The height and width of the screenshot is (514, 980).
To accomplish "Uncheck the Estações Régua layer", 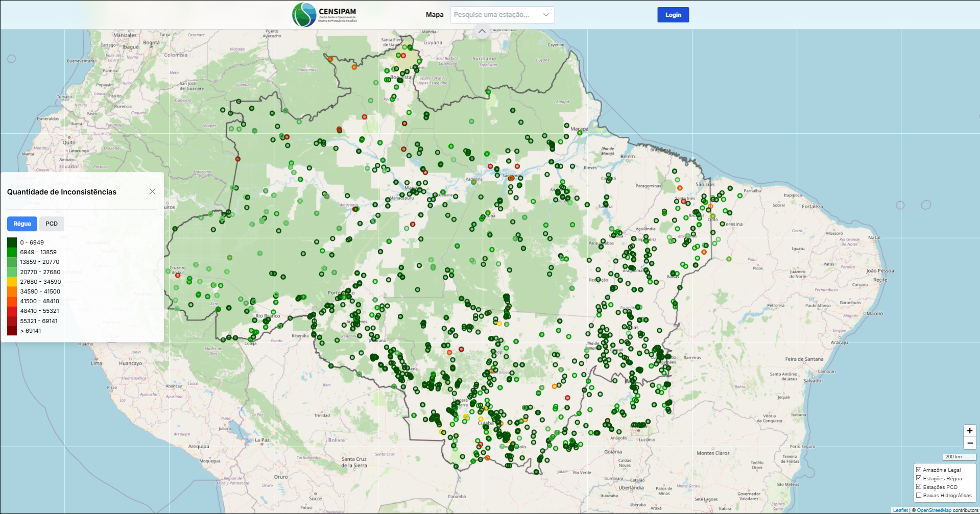I will click(x=919, y=478).
